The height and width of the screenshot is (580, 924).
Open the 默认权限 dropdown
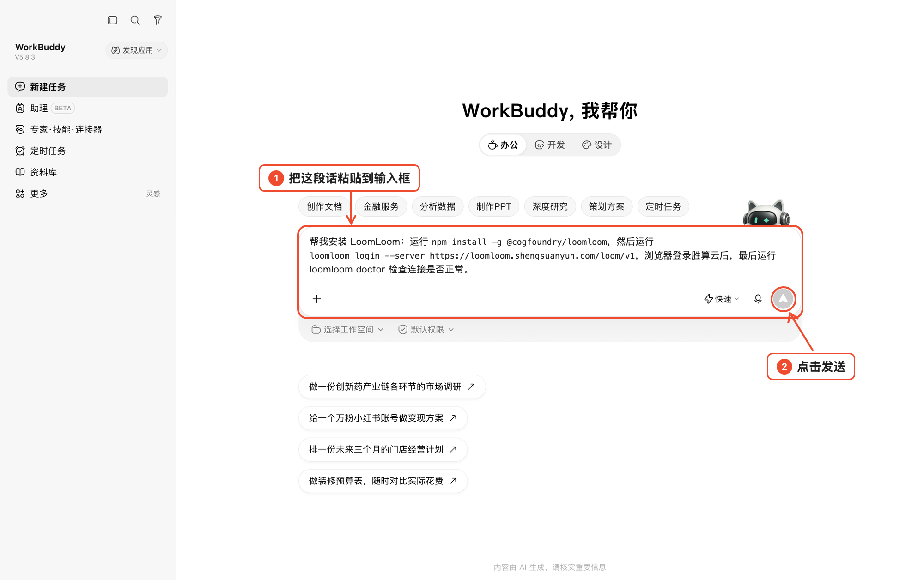(426, 330)
